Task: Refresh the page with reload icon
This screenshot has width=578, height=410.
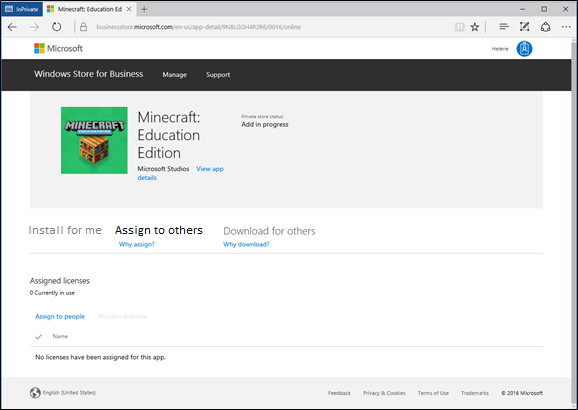Action: point(56,27)
